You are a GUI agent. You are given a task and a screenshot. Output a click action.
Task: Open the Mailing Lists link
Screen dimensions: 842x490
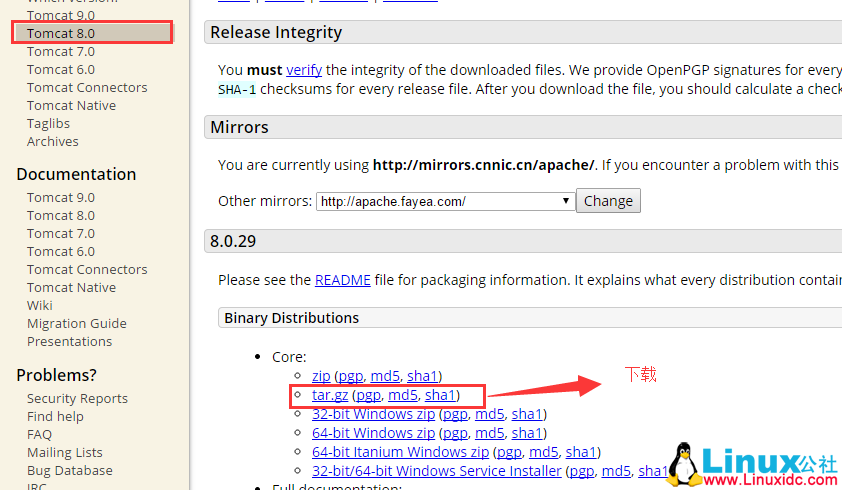point(64,452)
